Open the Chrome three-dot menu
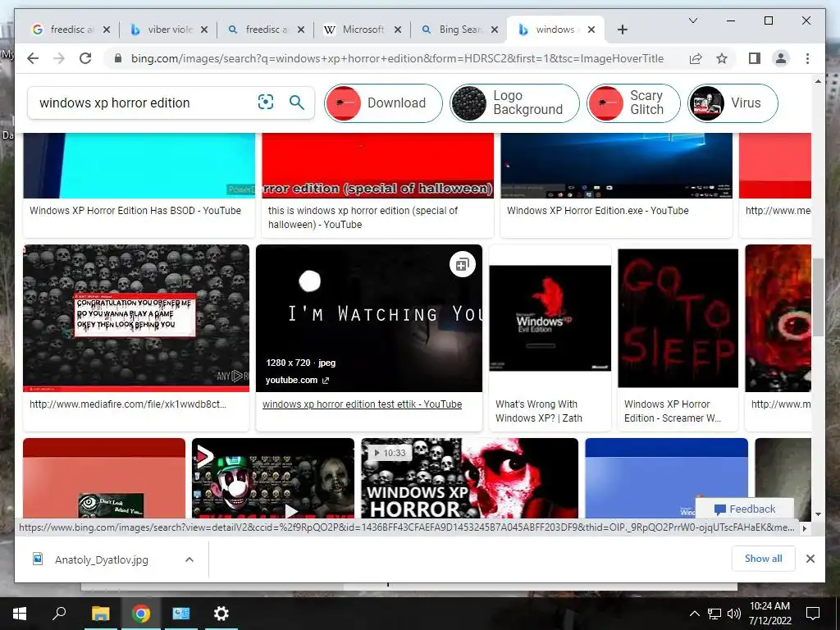 [x=807, y=58]
